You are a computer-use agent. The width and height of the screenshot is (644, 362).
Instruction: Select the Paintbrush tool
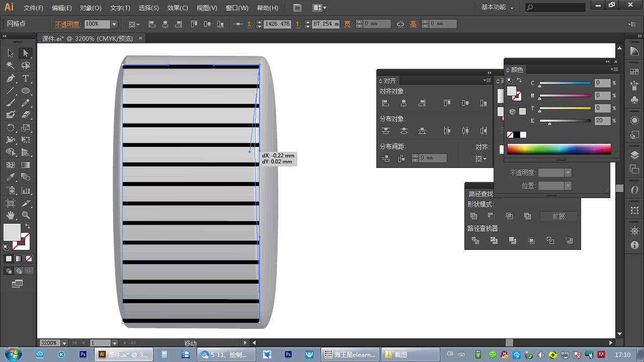coord(11,103)
